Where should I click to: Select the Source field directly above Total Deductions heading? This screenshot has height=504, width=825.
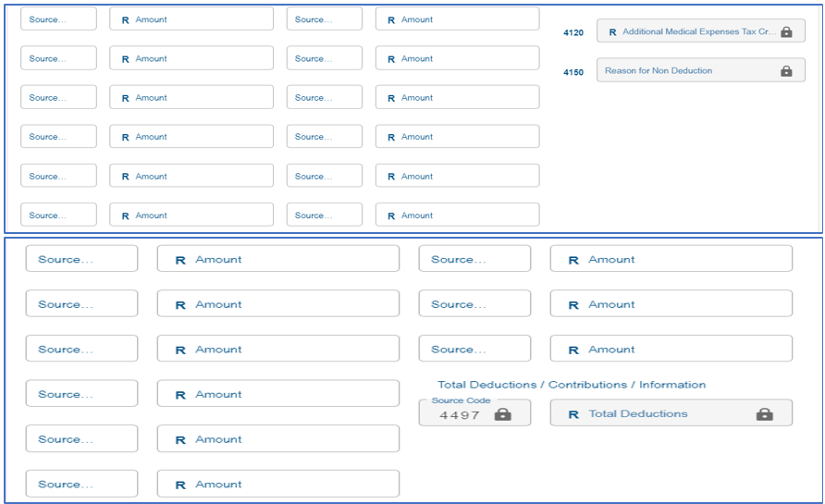[474, 349]
